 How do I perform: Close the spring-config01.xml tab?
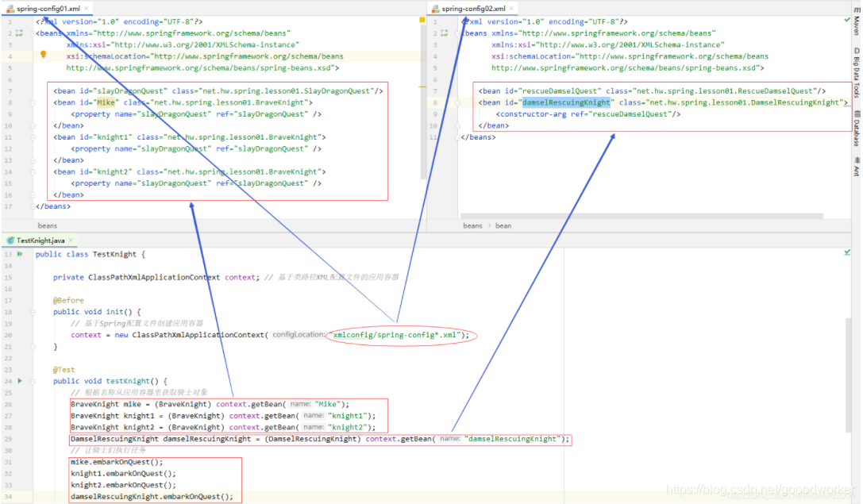[87, 8]
